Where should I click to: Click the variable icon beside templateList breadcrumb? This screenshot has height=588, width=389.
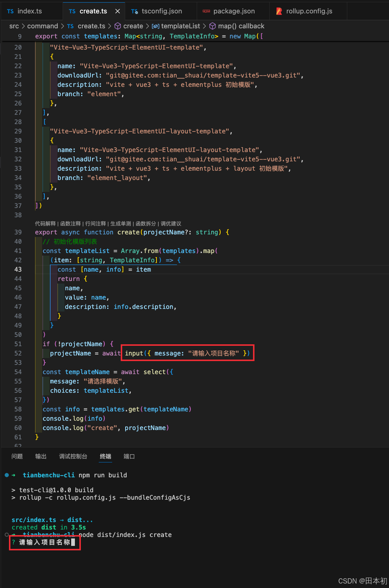click(x=155, y=26)
